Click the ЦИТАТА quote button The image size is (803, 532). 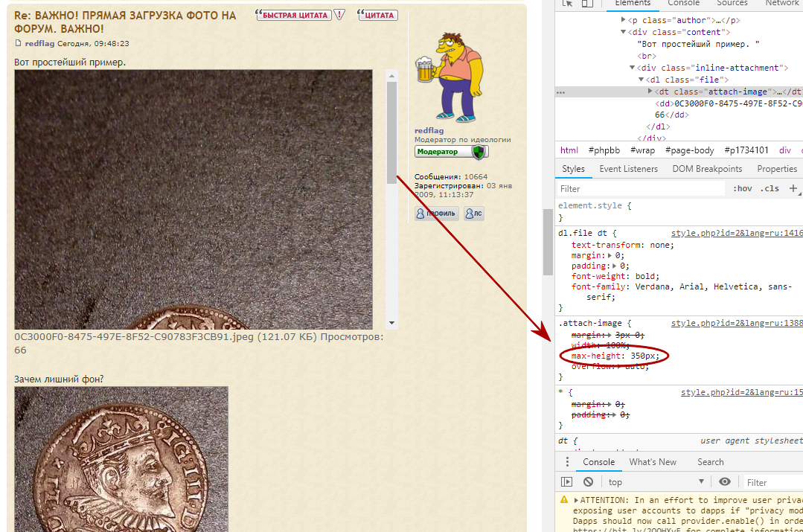tap(377, 15)
